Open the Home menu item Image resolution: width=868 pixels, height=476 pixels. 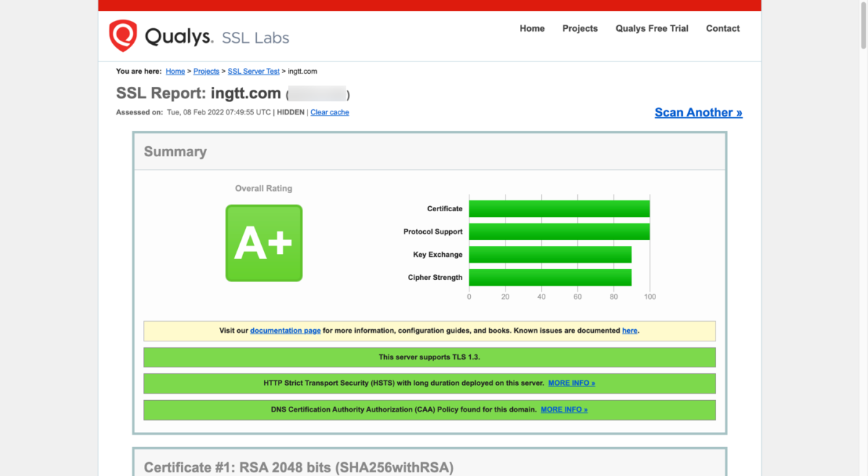(532, 29)
